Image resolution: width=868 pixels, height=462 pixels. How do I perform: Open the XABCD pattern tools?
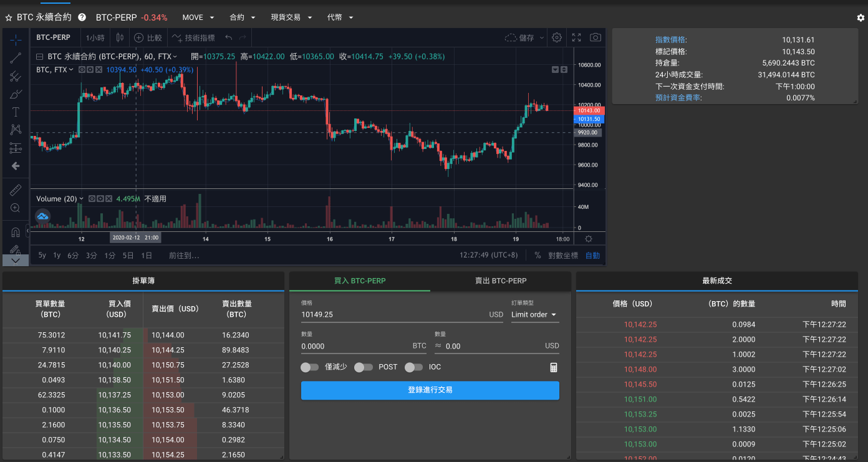(x=16, y=130)
